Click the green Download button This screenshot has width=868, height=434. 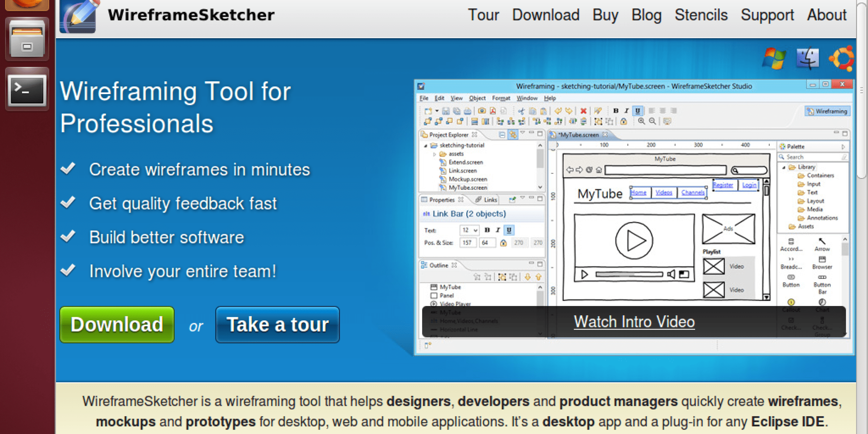(117, 324)
